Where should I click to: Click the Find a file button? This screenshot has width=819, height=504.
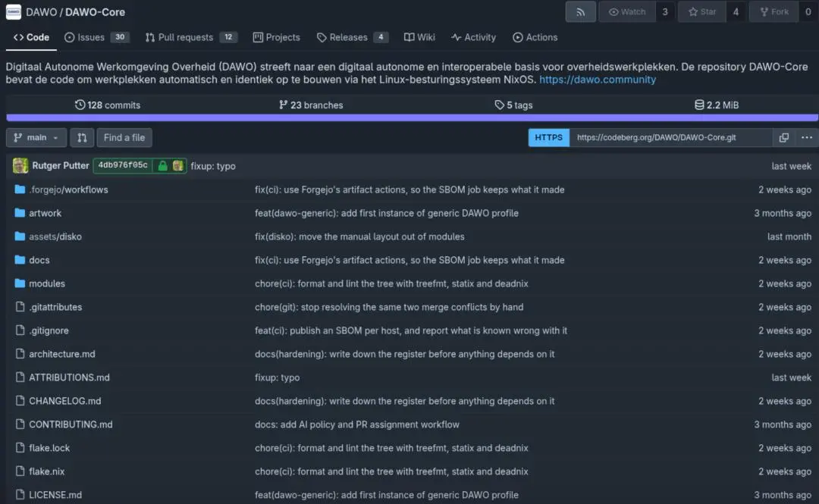tap(124, 137)
